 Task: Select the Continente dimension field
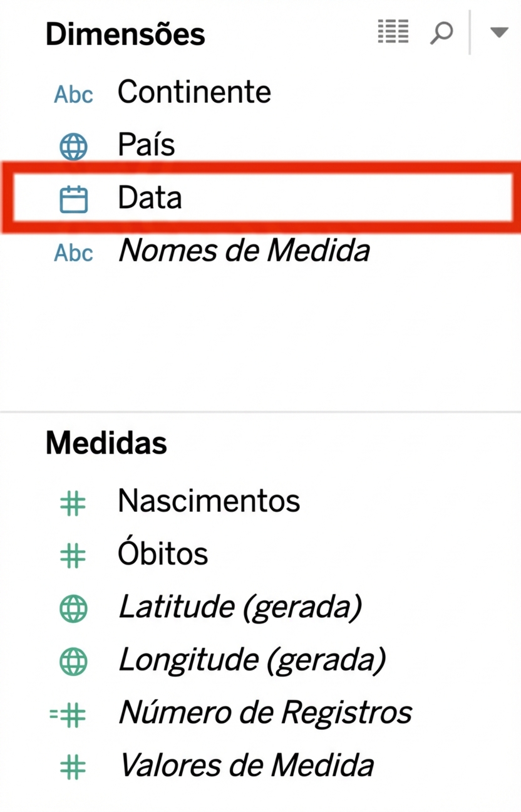[194, 93]
